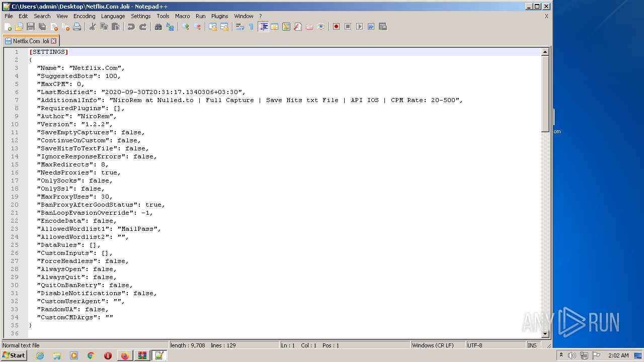Click the Zoom Out toolbar icon
This screenshot has width=644, height=362.
197,27
